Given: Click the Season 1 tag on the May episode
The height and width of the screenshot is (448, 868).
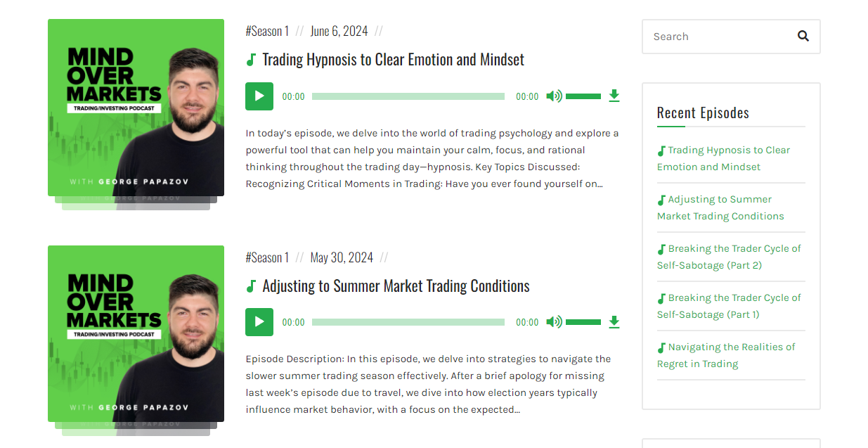Looking at the screenshot, I should click(x=267, y=257).
